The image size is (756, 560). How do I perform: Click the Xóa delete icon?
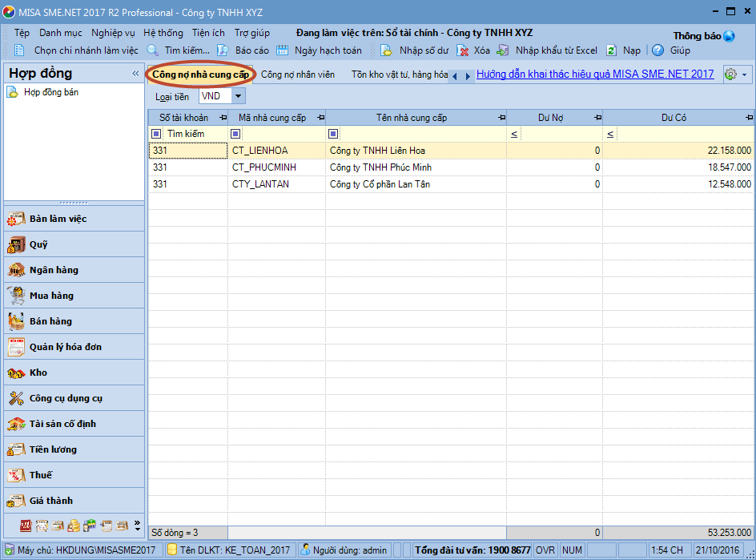click(462, 50)
